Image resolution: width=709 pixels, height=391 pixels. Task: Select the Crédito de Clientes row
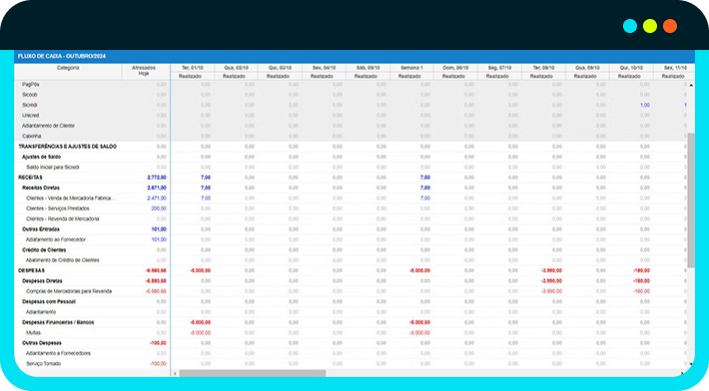[x=352, y=250]
